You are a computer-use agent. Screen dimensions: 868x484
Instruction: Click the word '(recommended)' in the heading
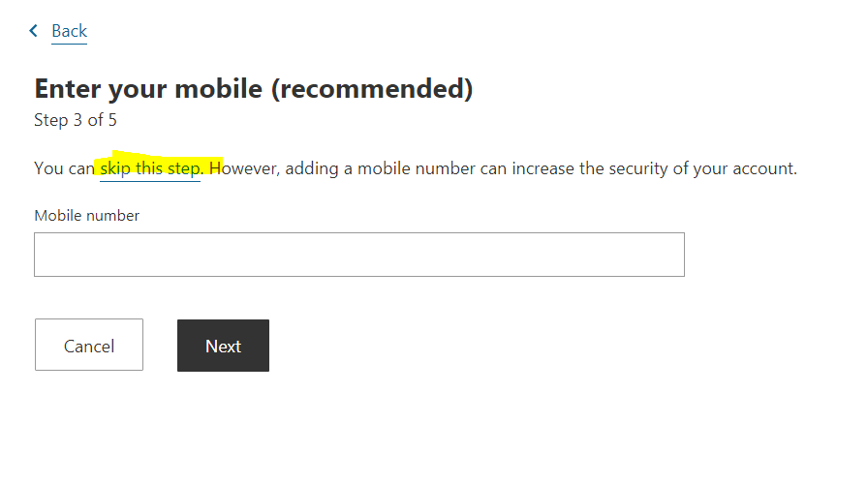372,88
